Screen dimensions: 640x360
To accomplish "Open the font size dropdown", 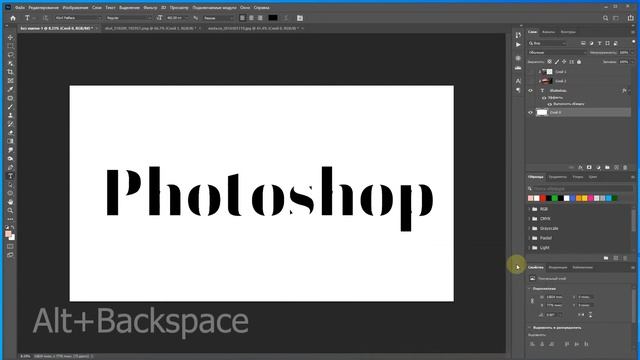I will click(177, 18).
